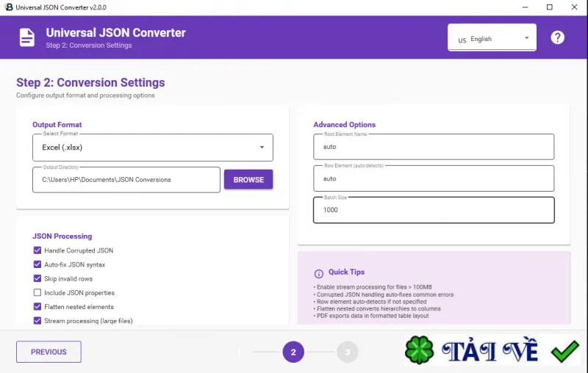
Task: Minimize the Universal JSON Converter window
Action: [525, 7]
